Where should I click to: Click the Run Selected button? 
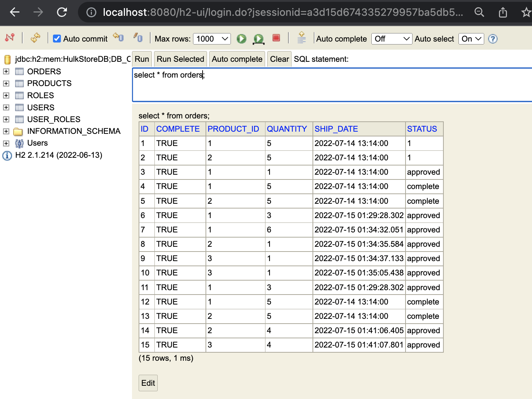click(181, 59)
